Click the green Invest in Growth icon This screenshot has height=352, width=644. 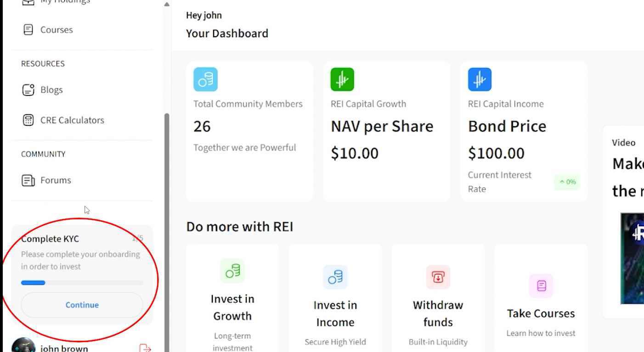click(232, 270)
